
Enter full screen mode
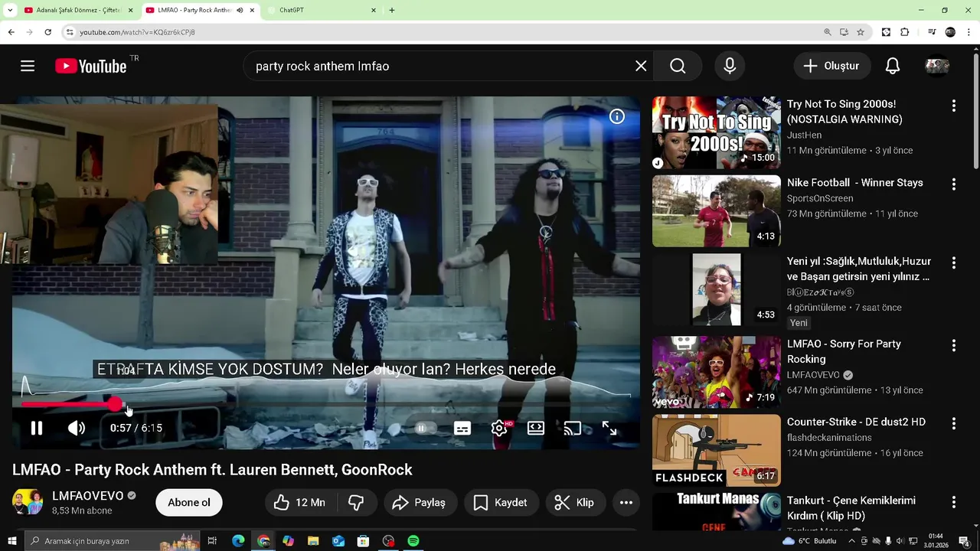click(x=609, y=429)
